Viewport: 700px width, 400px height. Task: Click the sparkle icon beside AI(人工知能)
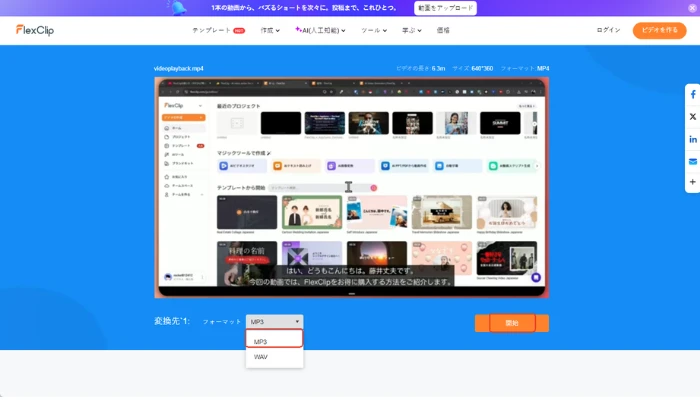[298, 29]
